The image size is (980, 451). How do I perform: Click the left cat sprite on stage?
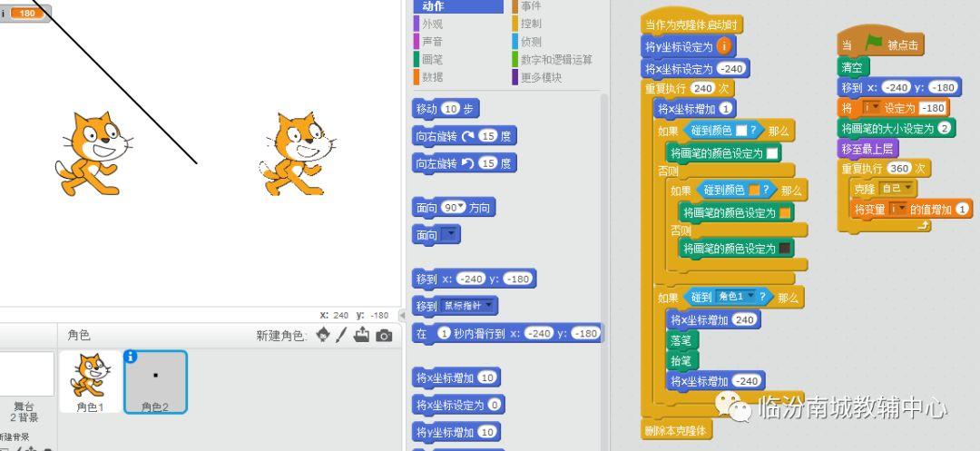click(x=93, y=153)
